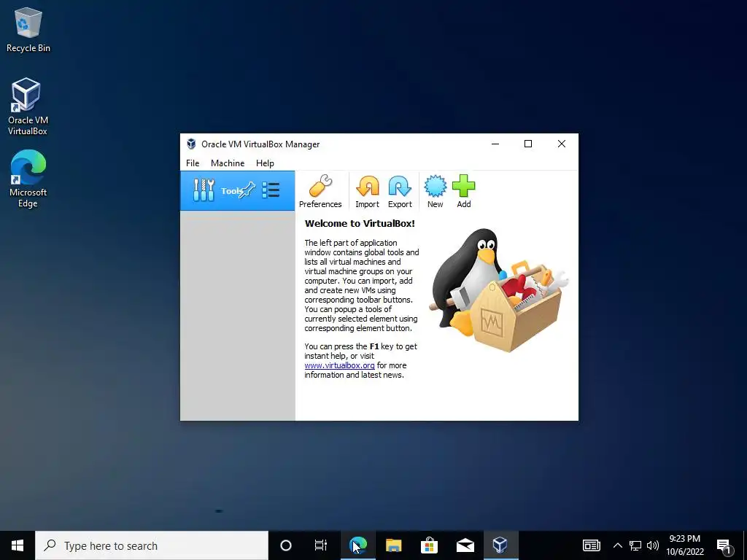
Task: Follow the www.virtualbox.org link
Action: point(340,365)
